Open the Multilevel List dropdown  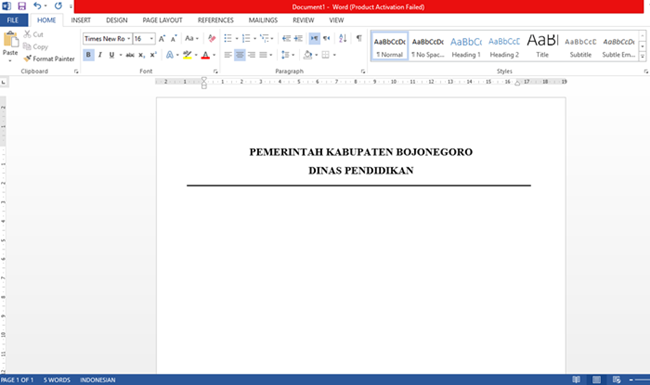[272, 39]
